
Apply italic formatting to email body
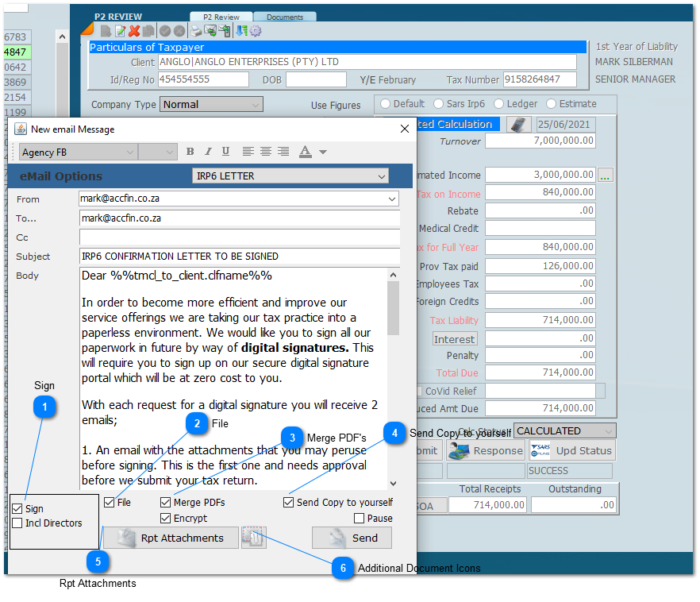click(208, 152)
